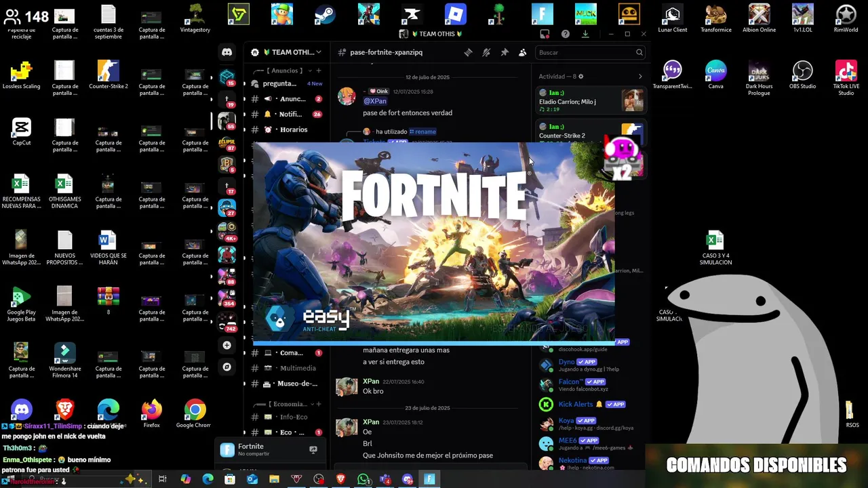This screenshot has width=868, height=488.
Task: Open Albion Online desktop shortcut
Action: [x=759, y=18]
